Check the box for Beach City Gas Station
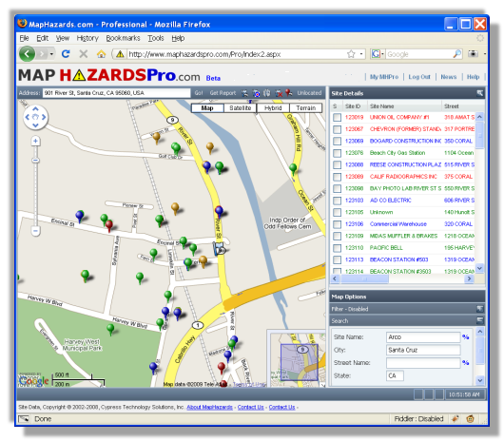Viewport: 504px width, 441px height. pos(337,153)
